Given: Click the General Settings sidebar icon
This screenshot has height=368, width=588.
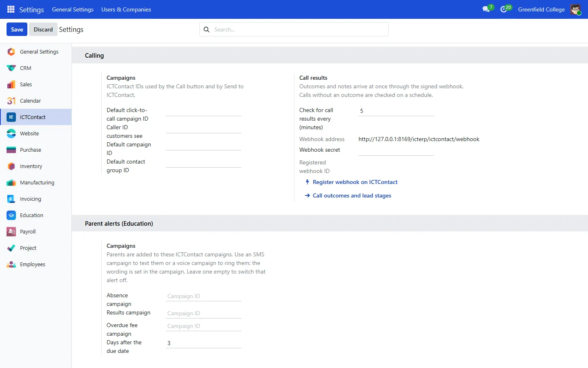Looking at the screenshot, I should tap(11, 52).
